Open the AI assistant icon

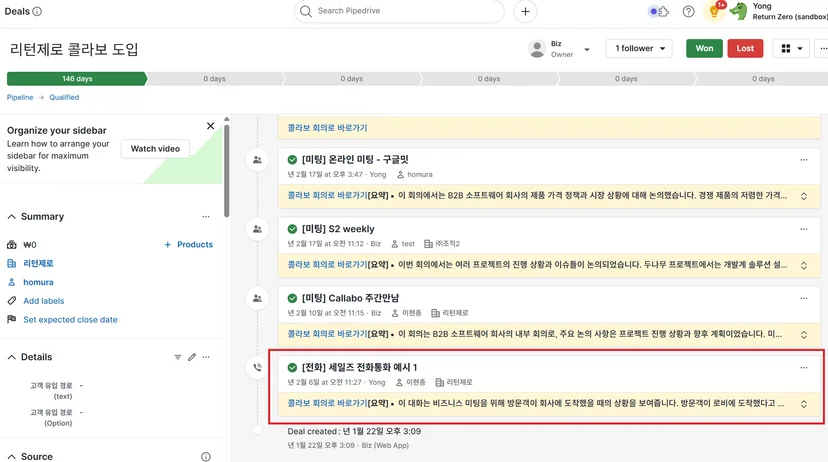pyautogui.click(x=658, y=11)
